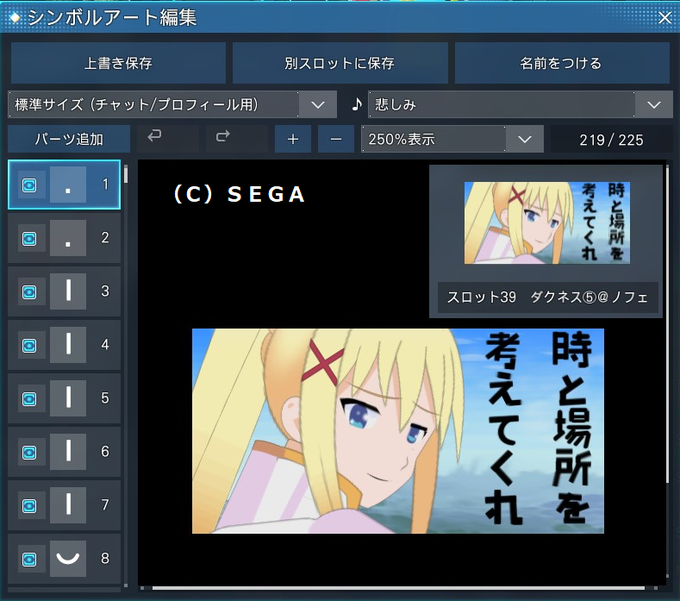Toggle visibility of layer 5
Viewport: 680px width, 601px height.
click(29, 399)
